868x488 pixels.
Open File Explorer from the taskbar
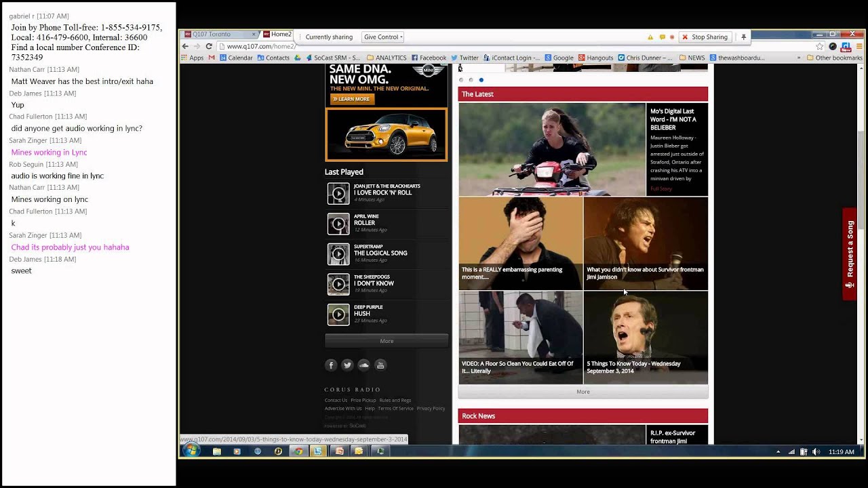pyautogui.click(x=217, y=451)
